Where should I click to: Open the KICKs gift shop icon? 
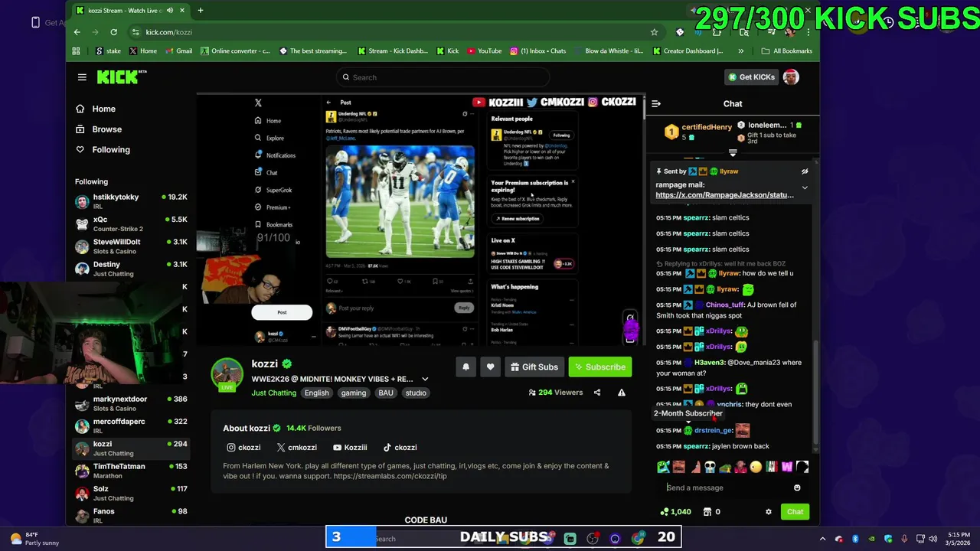tap(707, 512)
